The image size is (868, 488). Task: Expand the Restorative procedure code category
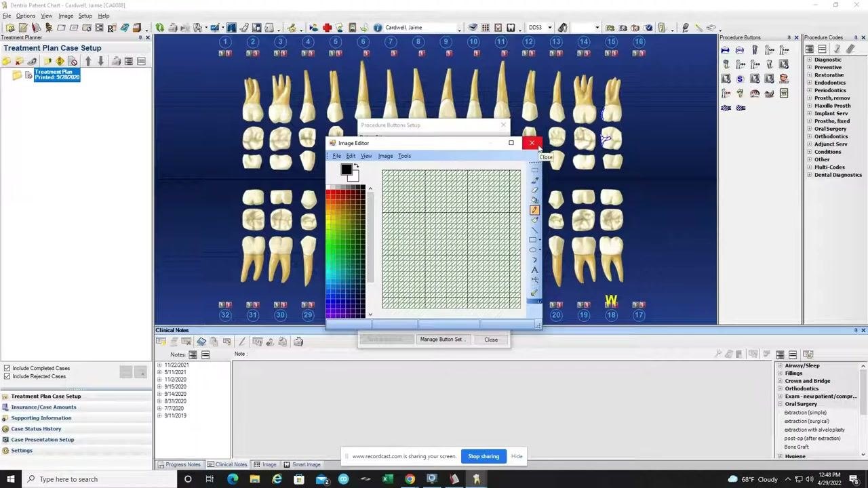pos(809,75)
